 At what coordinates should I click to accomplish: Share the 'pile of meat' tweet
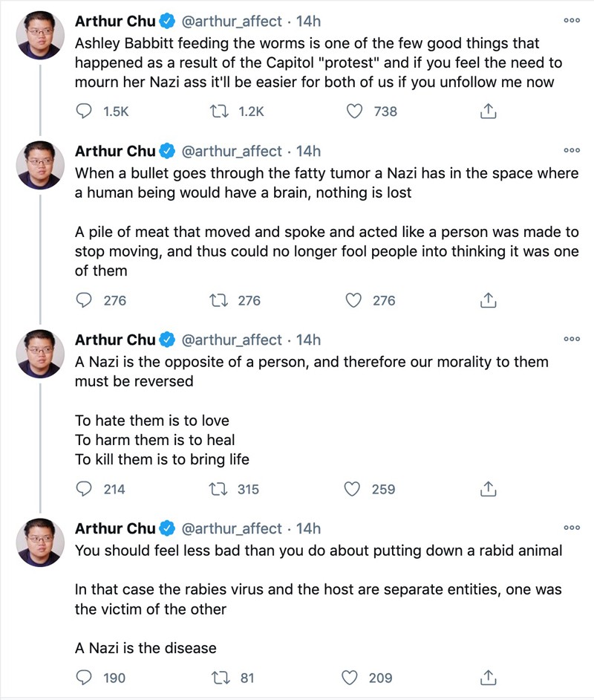pyautogui.click(x=489, y=300)
